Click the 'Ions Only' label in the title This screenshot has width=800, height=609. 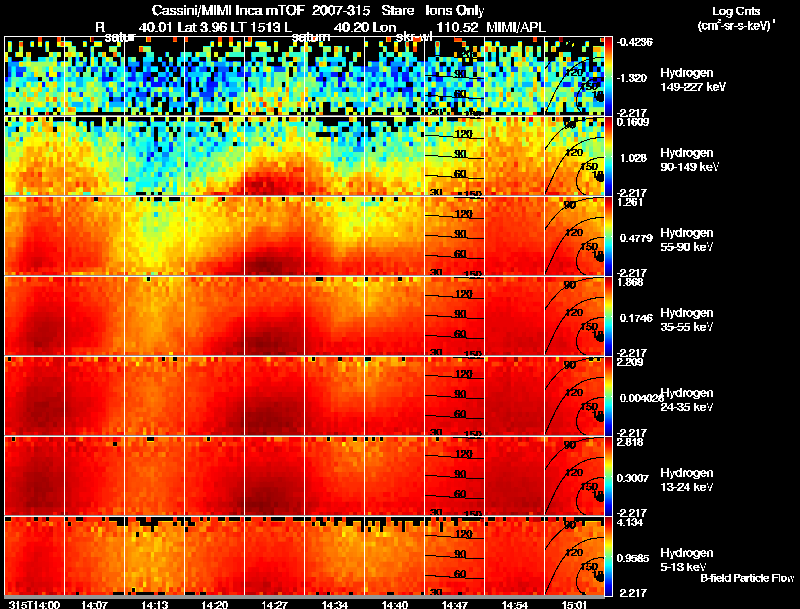click(x=455, y=10)
